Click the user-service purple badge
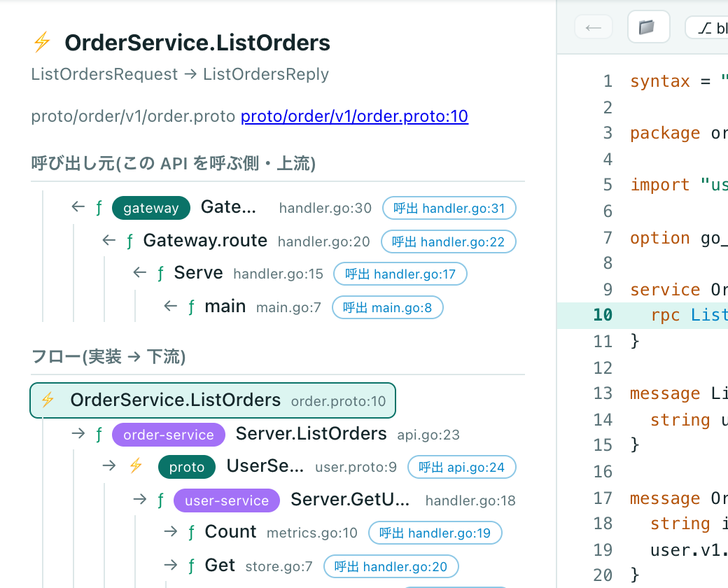The height and width of the screenshot is (588, 728). pyautogui.click(x=227, y=500)
